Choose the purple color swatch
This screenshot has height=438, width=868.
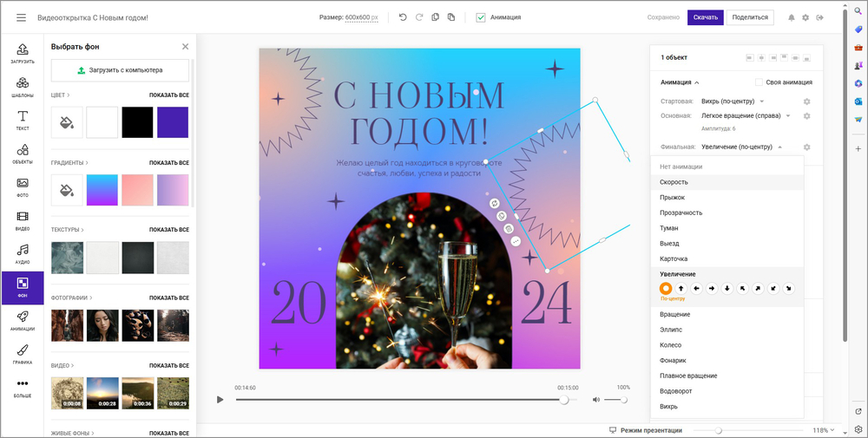coord(173,122)
